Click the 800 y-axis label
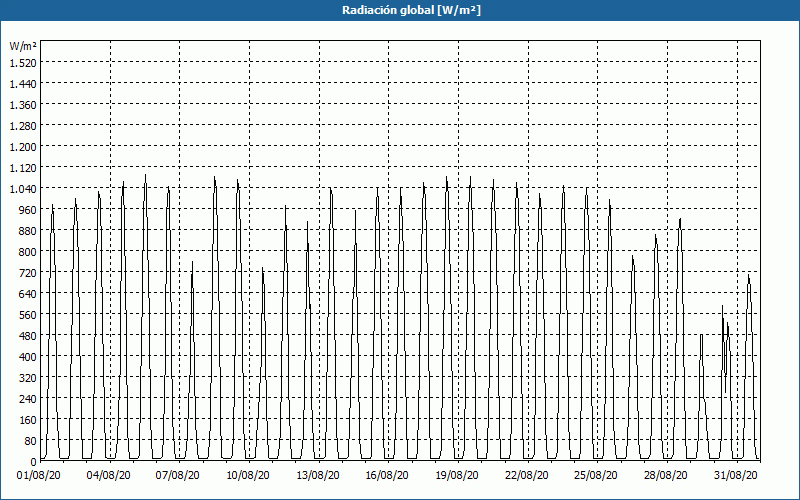 point(28,252)
